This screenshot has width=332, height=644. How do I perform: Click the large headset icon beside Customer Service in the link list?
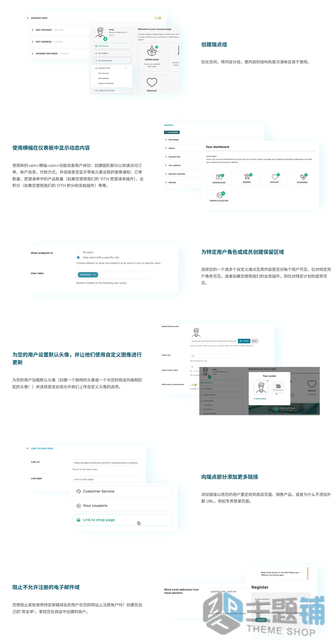pos(78,491)
